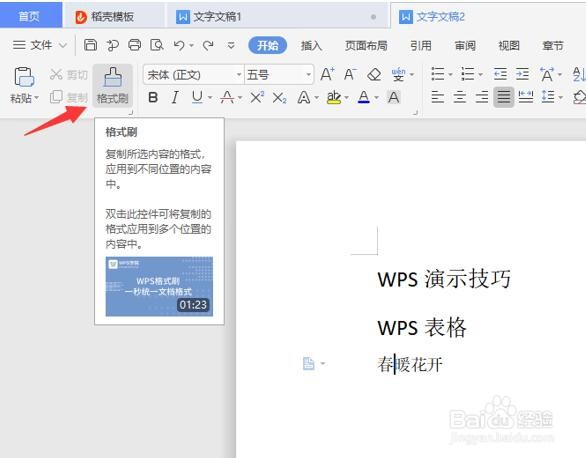
Task: Set center paragraph alignment
Action: coord(460,97)
